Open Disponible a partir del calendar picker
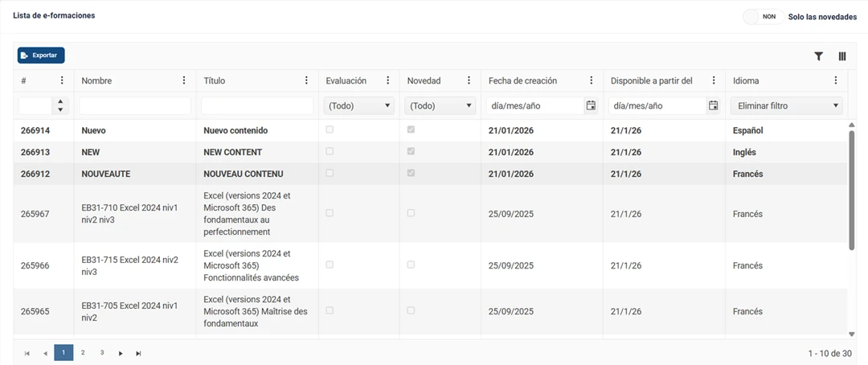This screenshot has height=365, width=868. pos(714,105)
